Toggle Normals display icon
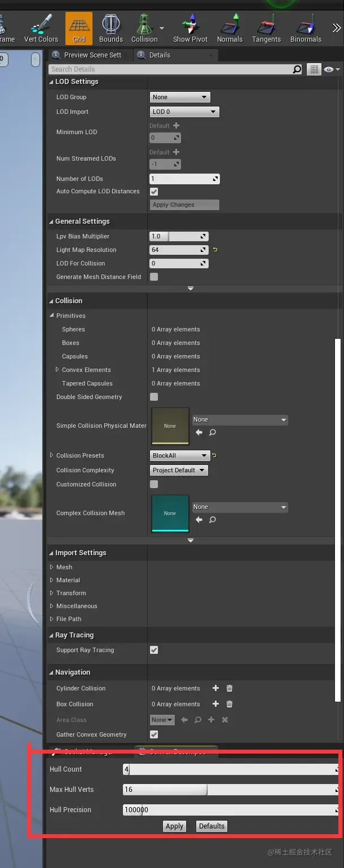This screenshot has width=344, height=868. (230, 28)
